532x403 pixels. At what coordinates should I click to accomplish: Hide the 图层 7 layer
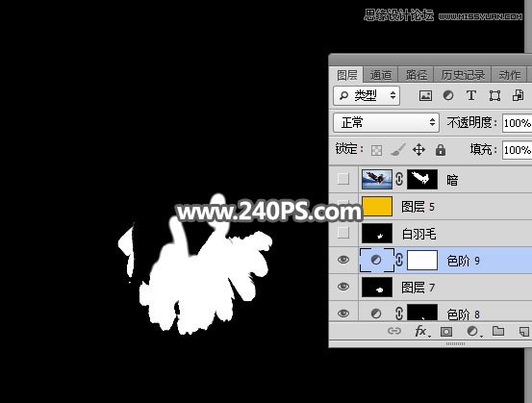coord(343,287)
